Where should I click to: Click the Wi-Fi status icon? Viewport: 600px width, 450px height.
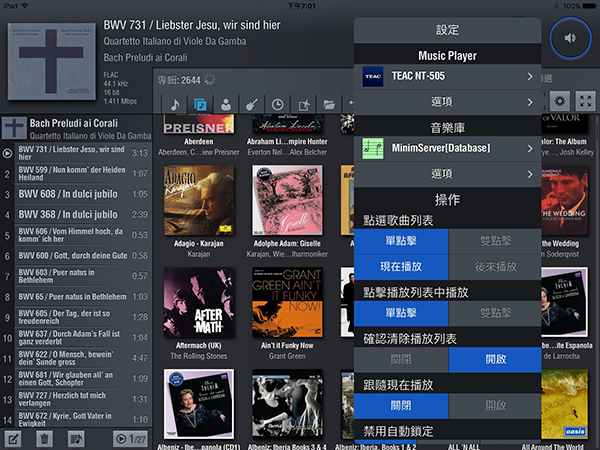point(25,6)
